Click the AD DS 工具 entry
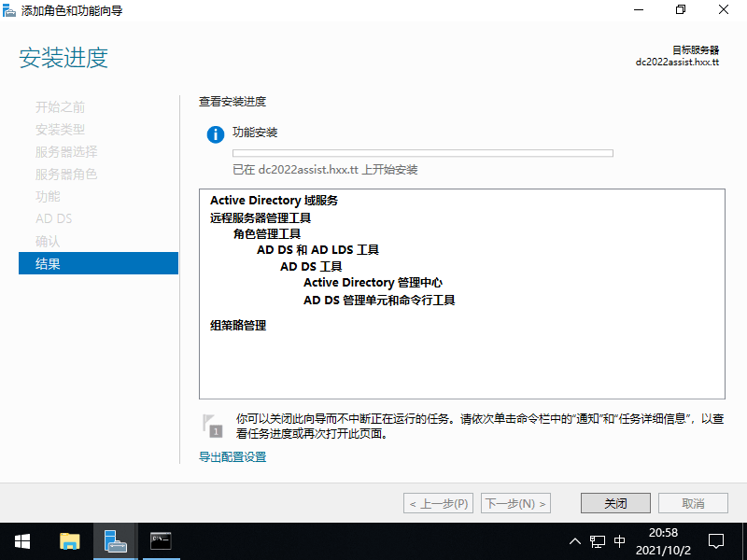This screenshot has height=560, width=747. click(311, 267)
